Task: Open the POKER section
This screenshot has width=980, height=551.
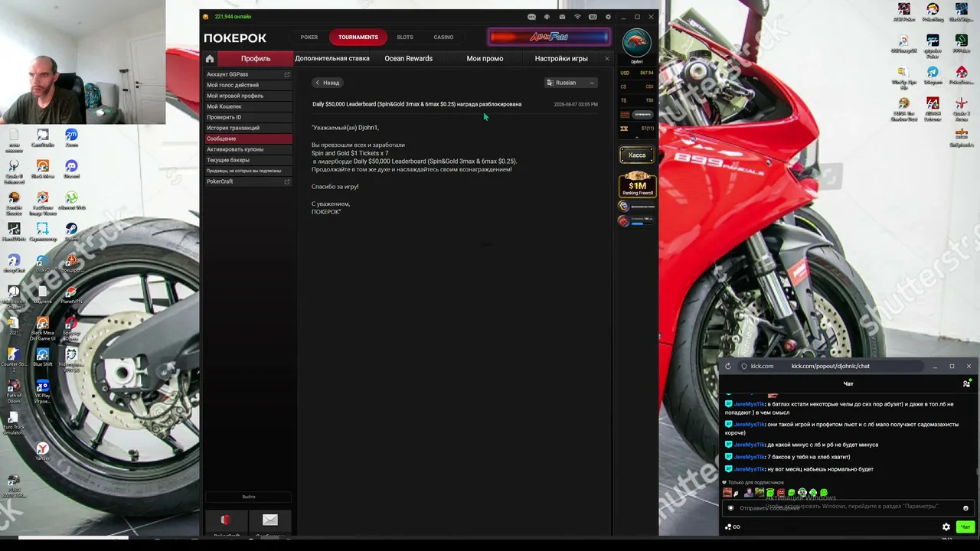Action: [x=309, y=37]
